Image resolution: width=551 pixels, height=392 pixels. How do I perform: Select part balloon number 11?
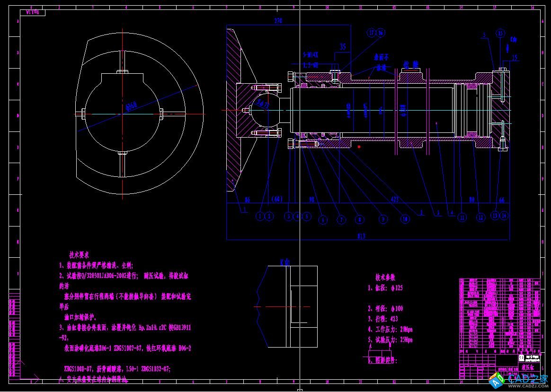pos(462,218)
